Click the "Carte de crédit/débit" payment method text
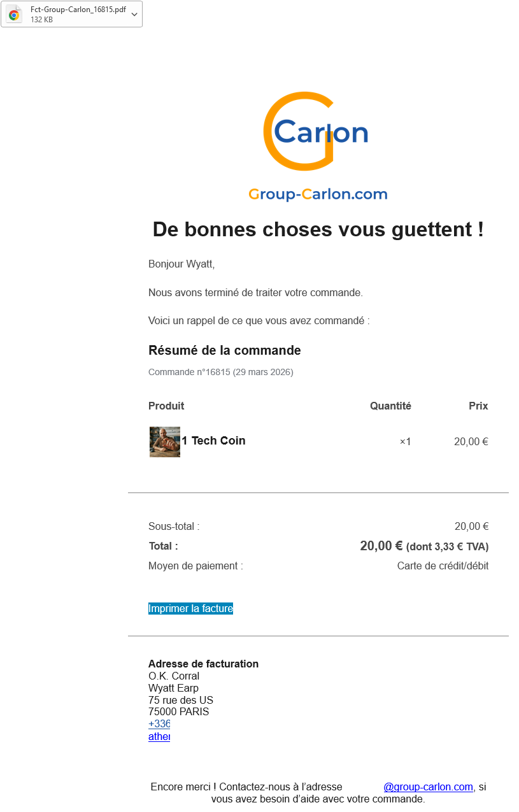The width and height of the screenshot is (519, 812). pyautogui.click(x=443, y=566)
